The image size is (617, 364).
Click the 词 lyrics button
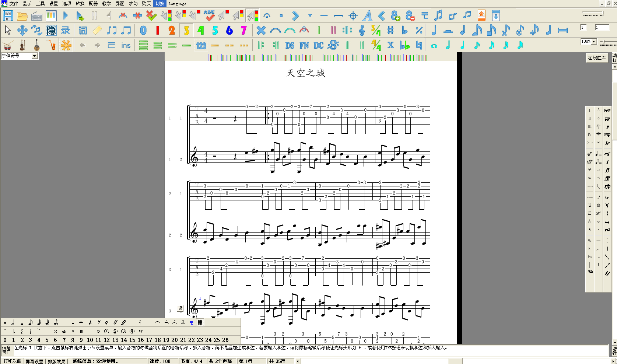click(x=83, y=30)
